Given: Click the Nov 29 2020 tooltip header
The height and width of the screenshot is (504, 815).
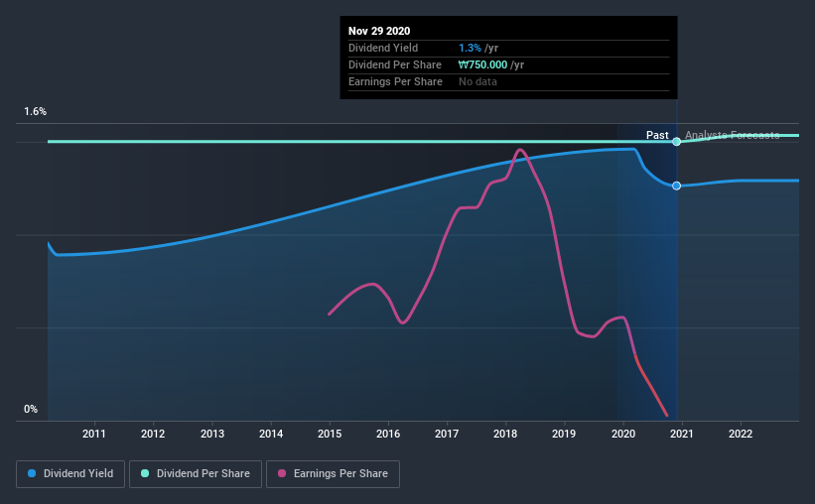Looking at the screenshot, I should pos(379,31).
